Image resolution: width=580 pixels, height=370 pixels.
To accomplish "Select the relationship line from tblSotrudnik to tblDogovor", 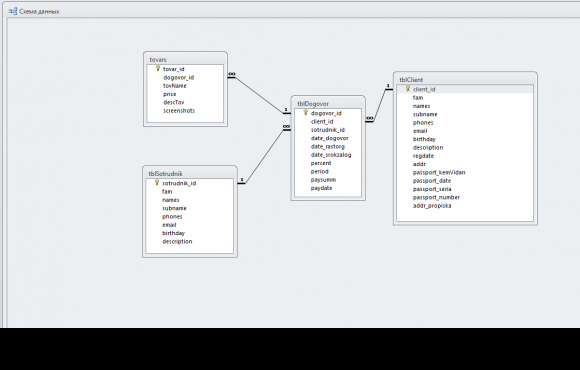I will 264,155.
